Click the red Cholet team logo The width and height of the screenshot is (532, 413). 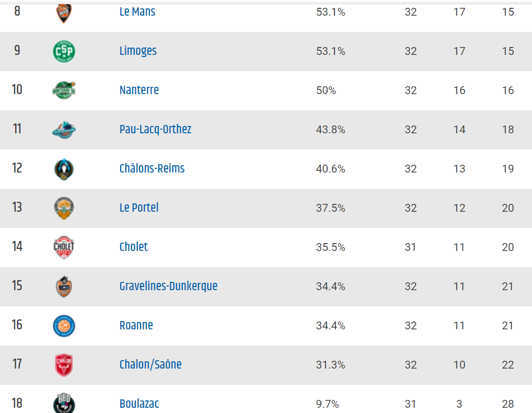64,247
